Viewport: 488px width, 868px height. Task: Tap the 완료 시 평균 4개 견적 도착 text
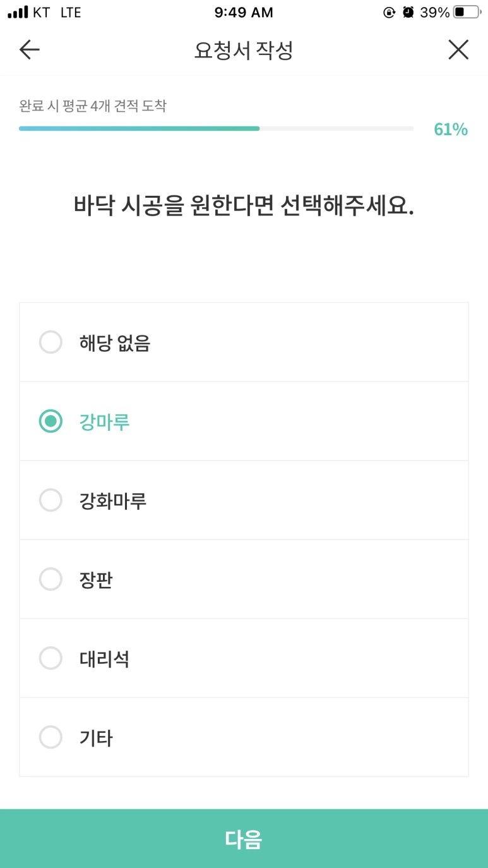click(x=93, y=105)
